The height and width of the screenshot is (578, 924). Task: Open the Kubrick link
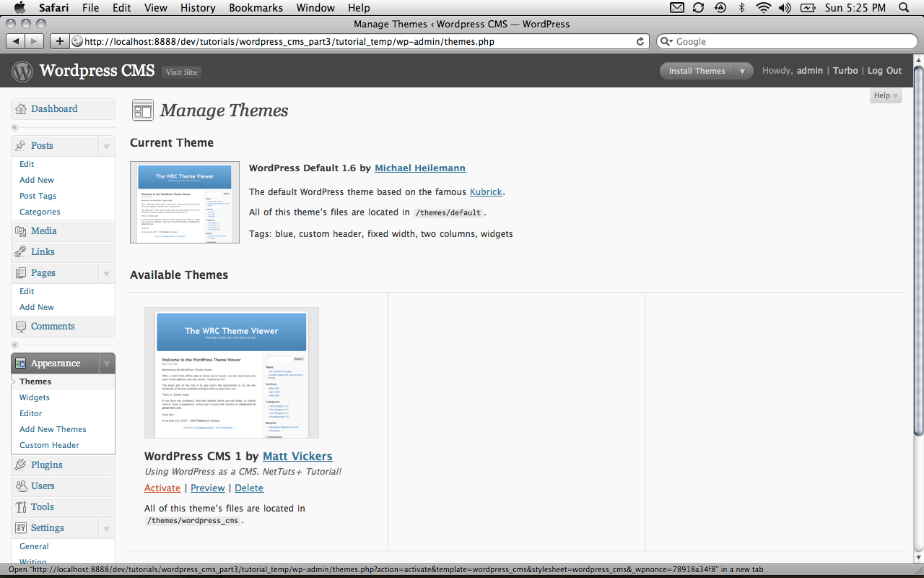[486, 192]
